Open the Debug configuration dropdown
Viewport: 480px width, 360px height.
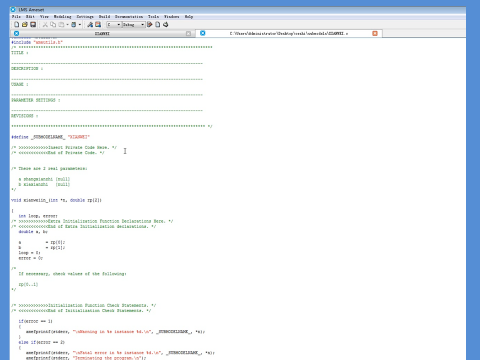coord(134,25)
